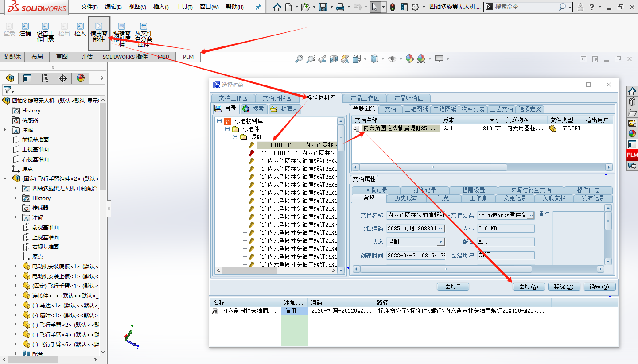The width and height of the screenshot is (638, 364).
Task: Open the 添加(A) button dropdown arrow
Action: pos(542,287)
